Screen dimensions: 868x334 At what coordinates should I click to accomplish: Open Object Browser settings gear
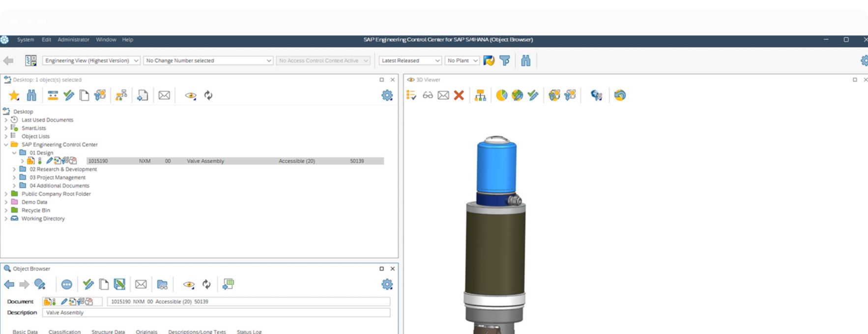point(387,284)
